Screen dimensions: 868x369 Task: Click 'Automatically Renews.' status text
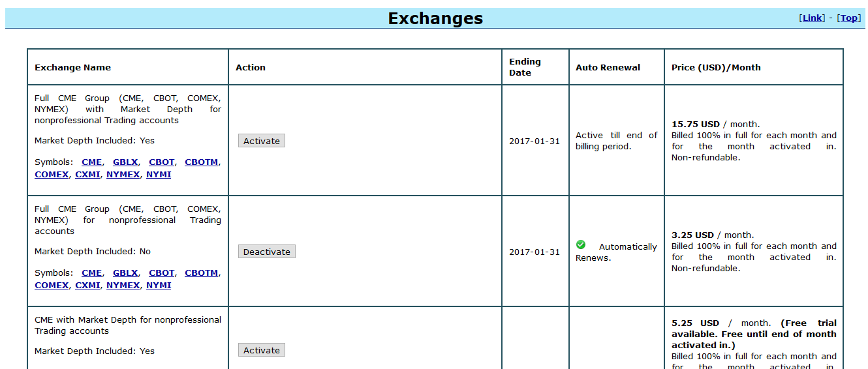(617, 252)
